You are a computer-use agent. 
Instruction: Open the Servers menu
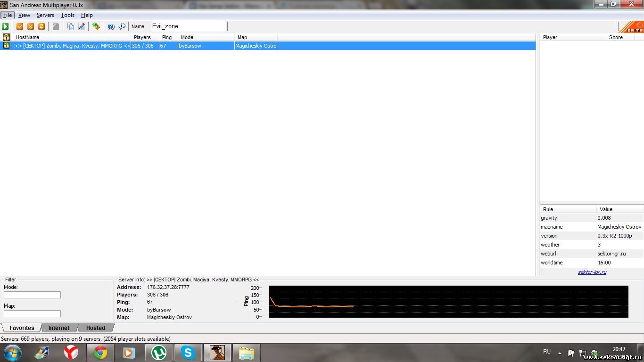coord(45,15)
